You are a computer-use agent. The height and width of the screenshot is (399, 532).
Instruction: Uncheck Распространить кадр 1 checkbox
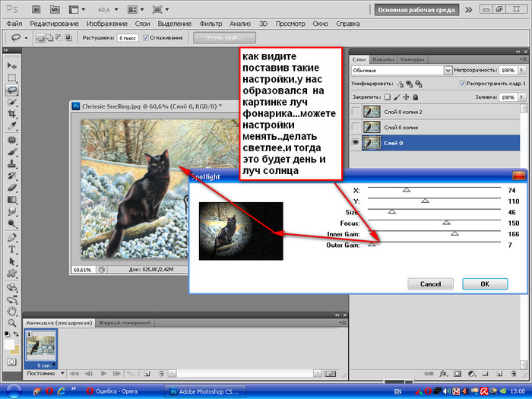(462, 83)
